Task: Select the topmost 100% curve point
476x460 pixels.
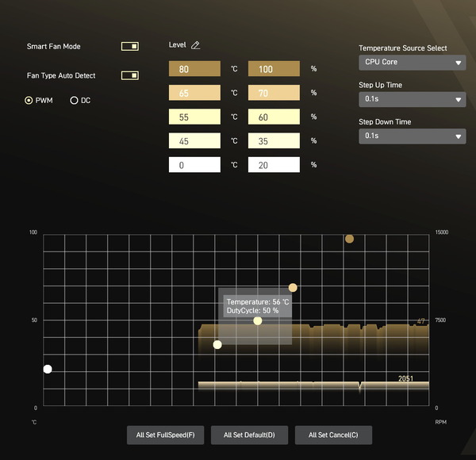Action: click(349, 239)
